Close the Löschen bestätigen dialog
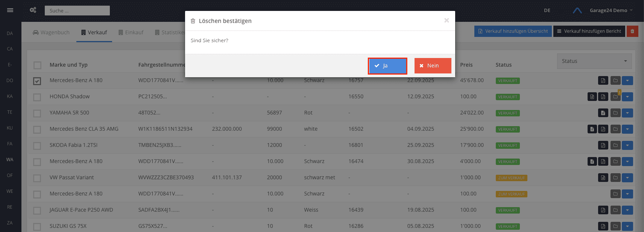 click(447, 20)
